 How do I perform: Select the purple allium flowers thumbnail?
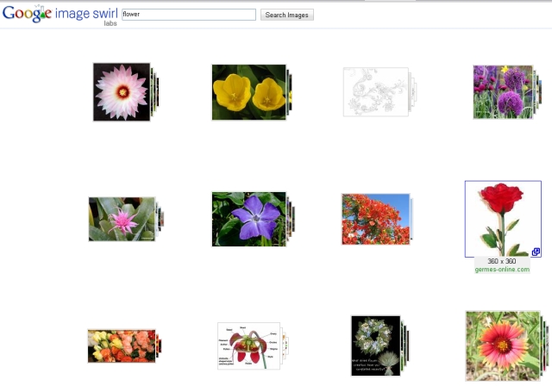(x=502, y=91)
